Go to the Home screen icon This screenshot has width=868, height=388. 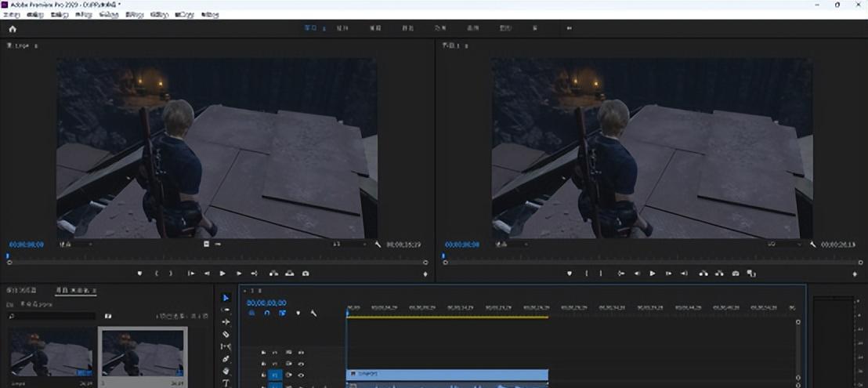point(13,29)
